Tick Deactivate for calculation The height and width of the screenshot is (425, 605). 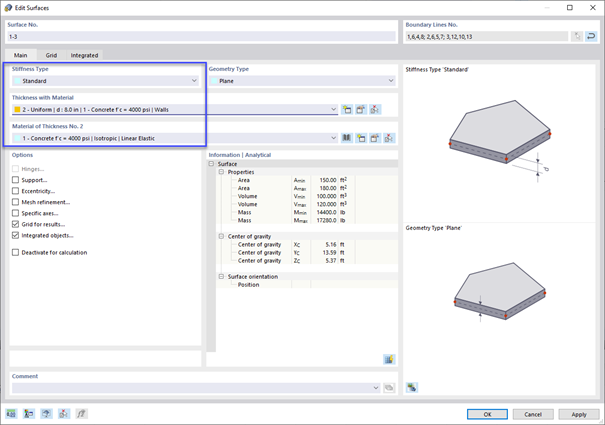pos(15,252)
